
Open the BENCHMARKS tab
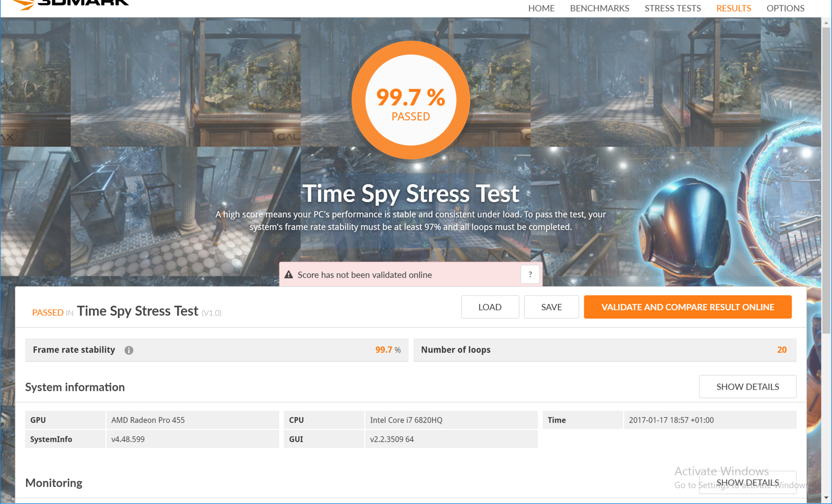pos(599,8)
